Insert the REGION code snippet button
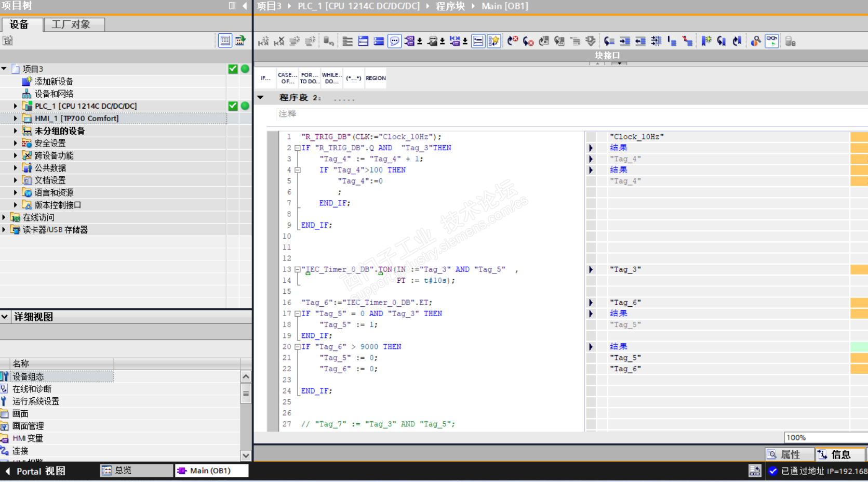Image resolution: width=868 pixels, height=482 pixels. tap(376, 79)
